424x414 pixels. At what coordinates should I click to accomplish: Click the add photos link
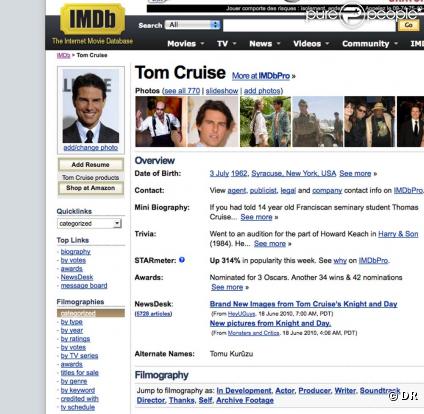click(262, 91)
